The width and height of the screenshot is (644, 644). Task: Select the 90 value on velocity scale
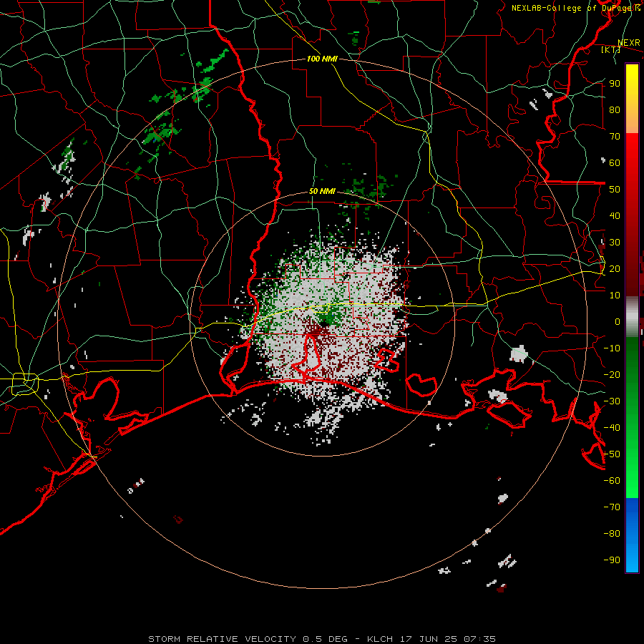tap(615, 84)
